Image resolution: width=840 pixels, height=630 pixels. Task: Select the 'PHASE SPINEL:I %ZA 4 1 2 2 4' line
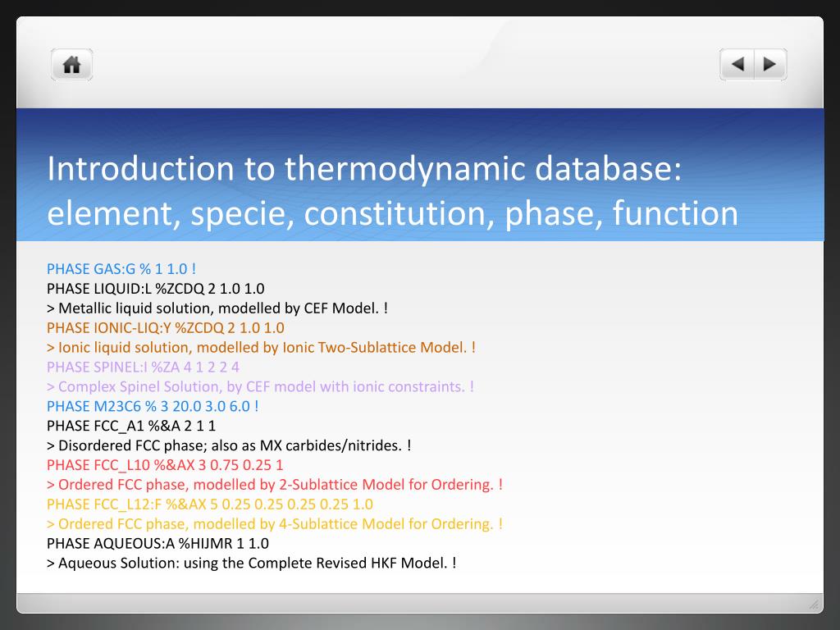[143, 367]
